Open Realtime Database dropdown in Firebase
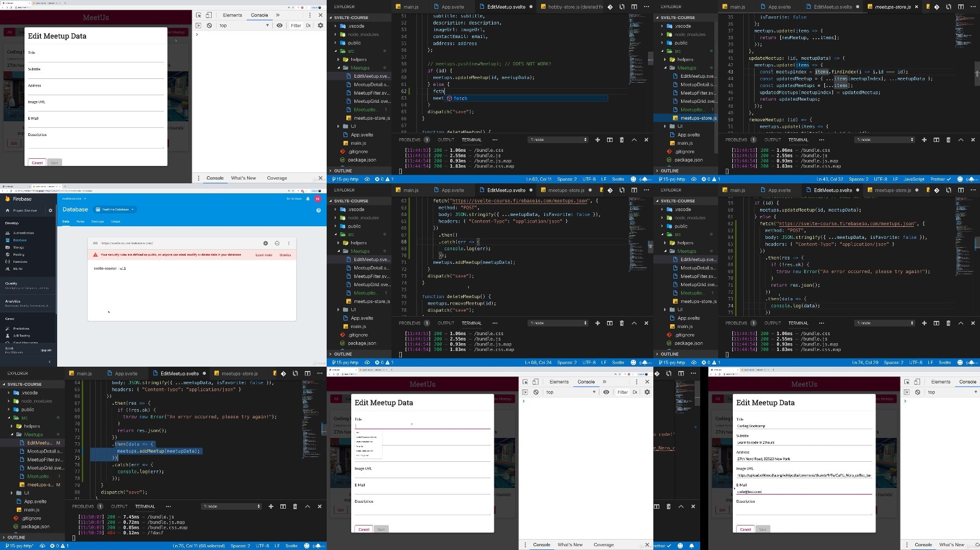This screenshot has height=550, width=980. tap(115, 209)
